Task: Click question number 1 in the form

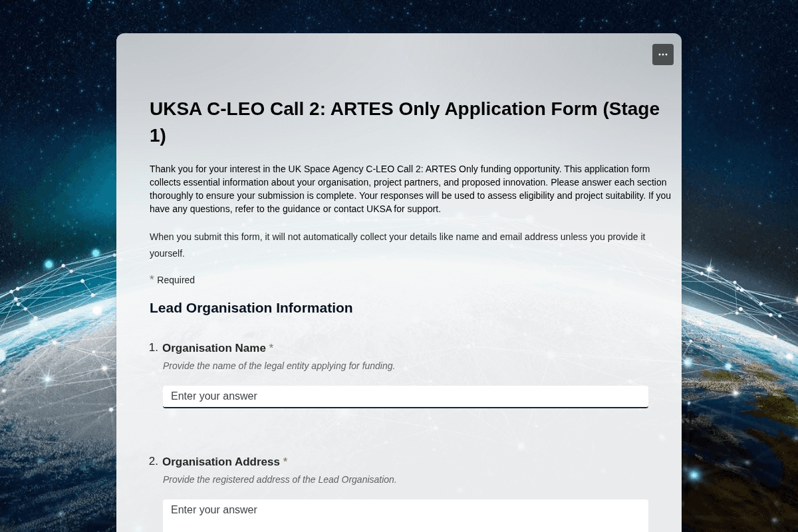Action: coord(154,347)
